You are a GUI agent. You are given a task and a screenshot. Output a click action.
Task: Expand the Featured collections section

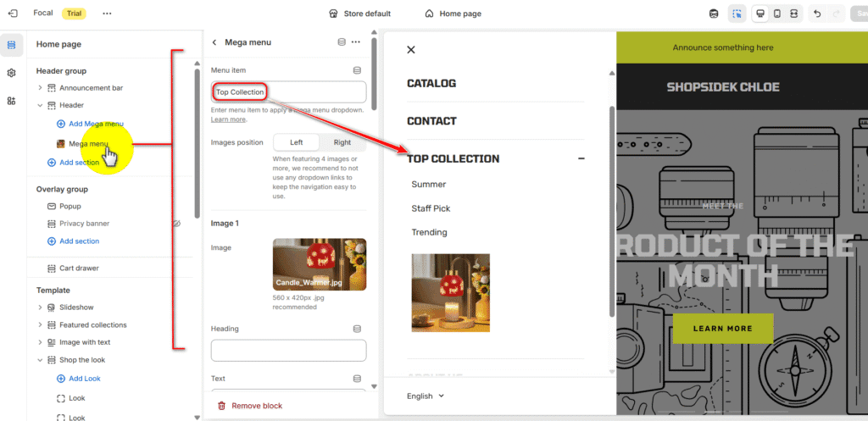click(40, 324)
